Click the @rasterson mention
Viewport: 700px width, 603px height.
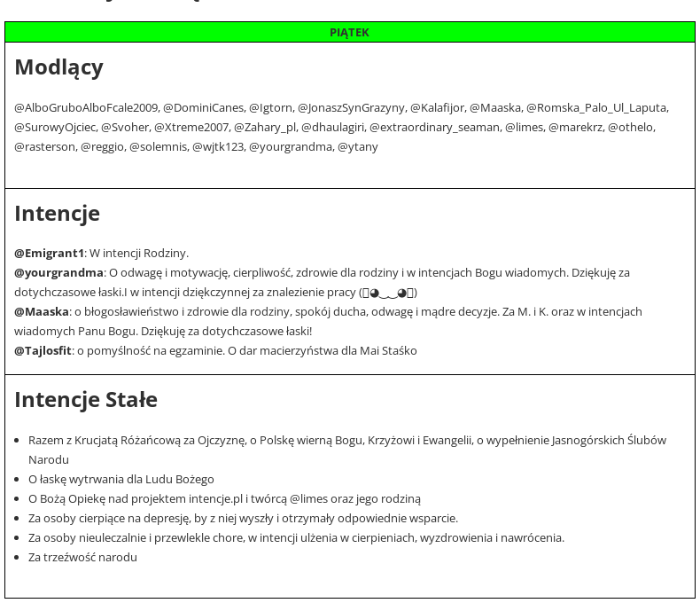[x=44, y=147]
